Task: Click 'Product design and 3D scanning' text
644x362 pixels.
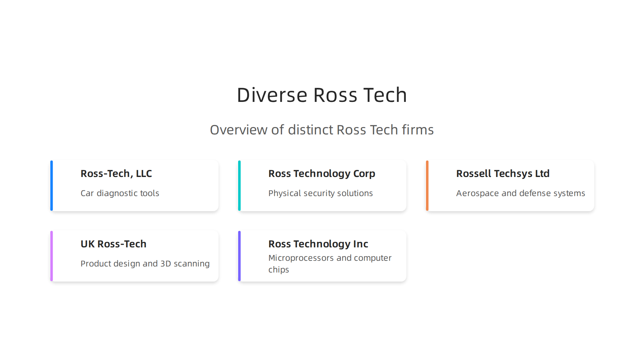Action: (145, 264)
